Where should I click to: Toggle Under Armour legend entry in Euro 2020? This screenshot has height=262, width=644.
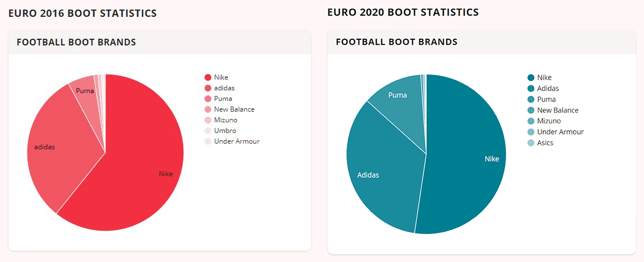tap(560, 132)
